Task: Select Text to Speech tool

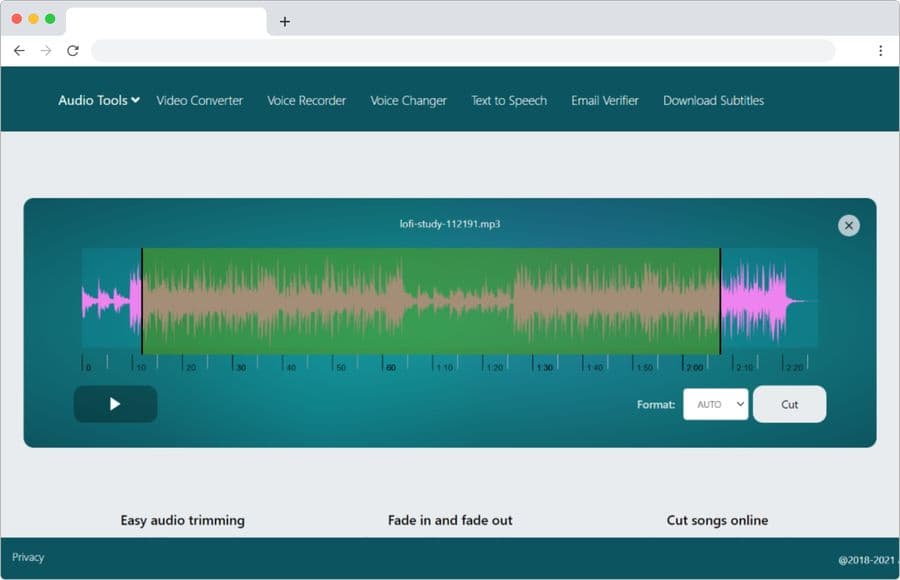Action: click(x=509, y=100)
